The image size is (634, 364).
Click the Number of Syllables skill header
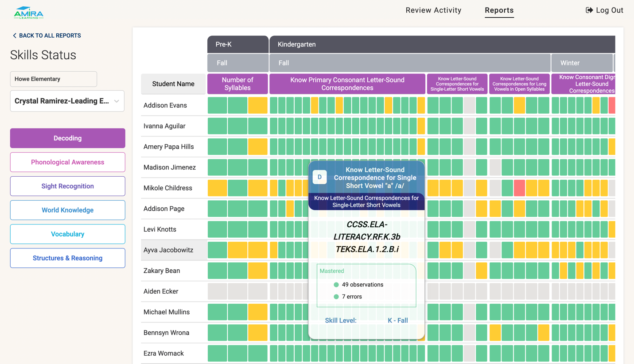237,84
